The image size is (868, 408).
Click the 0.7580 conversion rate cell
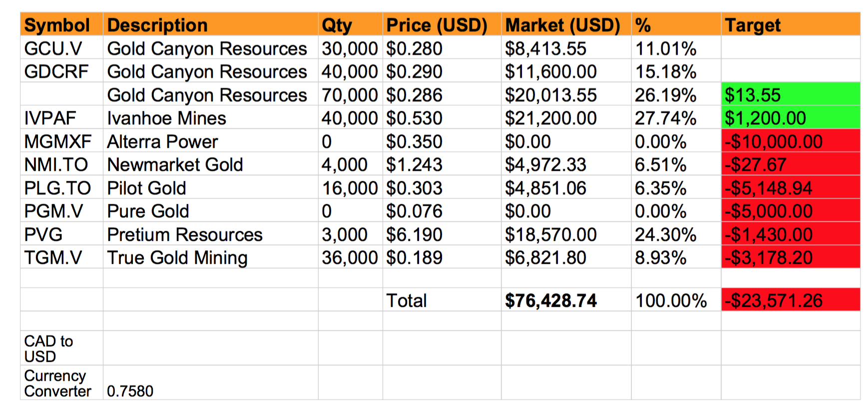coord(210,382)
